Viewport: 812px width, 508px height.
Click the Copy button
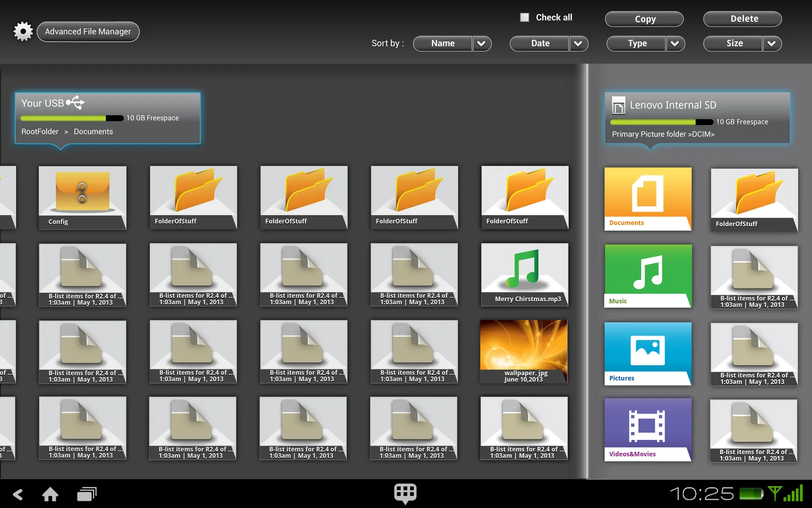645,19
